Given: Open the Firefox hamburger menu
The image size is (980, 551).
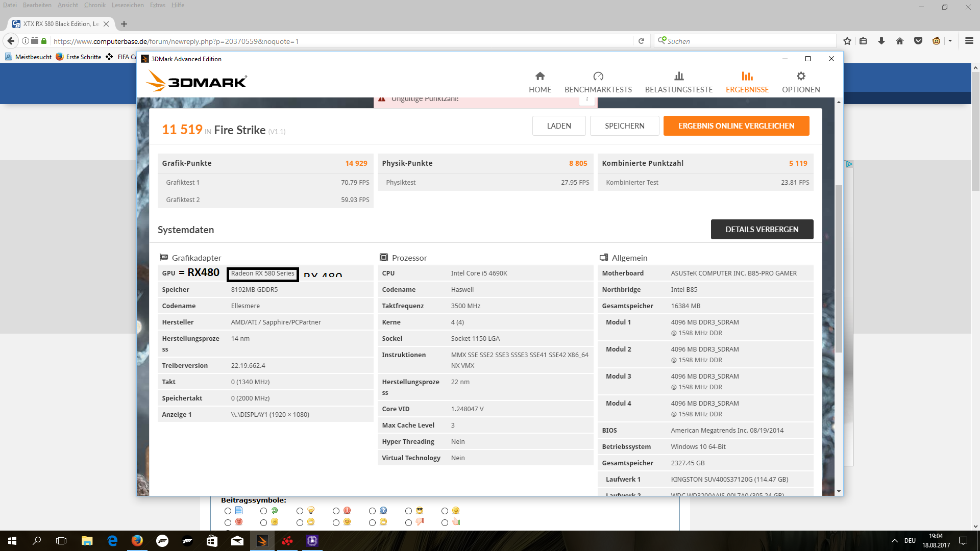Looking at the screenshot, I should point(969,41).
